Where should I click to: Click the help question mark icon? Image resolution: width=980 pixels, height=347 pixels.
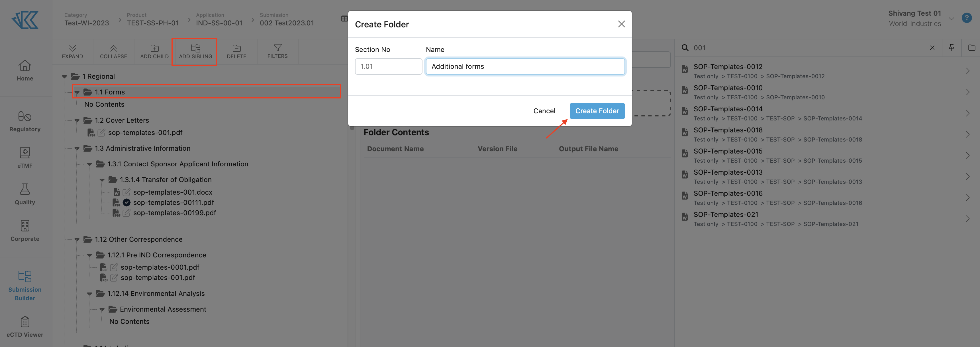pyautogui.click(x=966, y=18)
